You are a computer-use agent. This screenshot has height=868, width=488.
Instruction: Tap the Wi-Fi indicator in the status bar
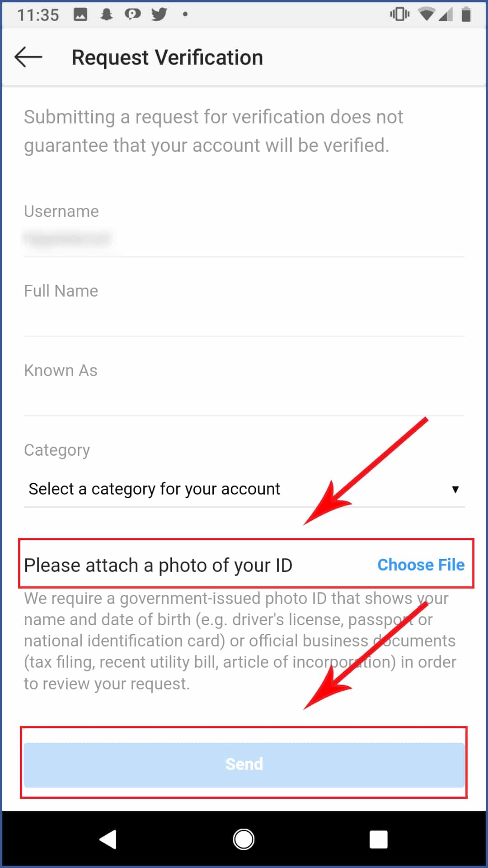coord(426,15)
